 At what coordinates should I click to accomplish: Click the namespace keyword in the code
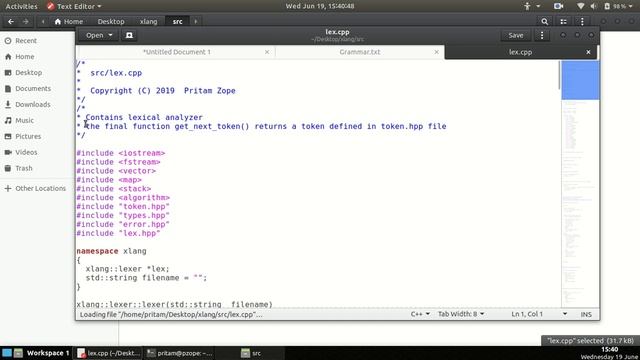point(97,251)
